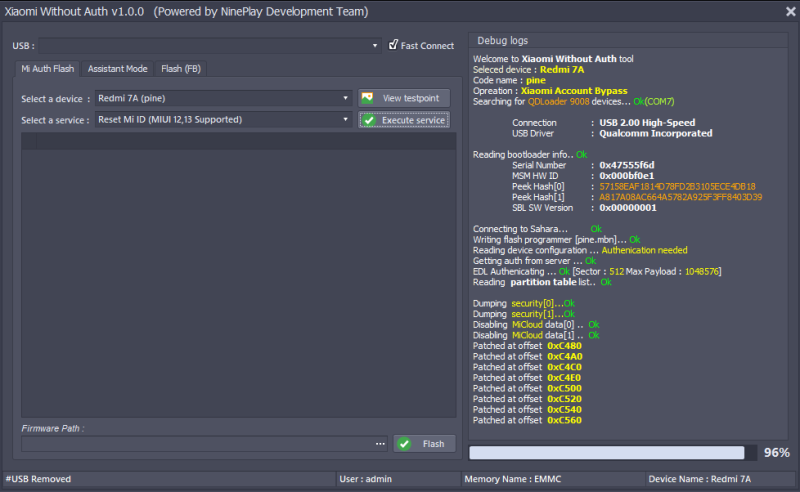Click the Reading bootloader info log line

pyautogui.click(x=530, y=154)
